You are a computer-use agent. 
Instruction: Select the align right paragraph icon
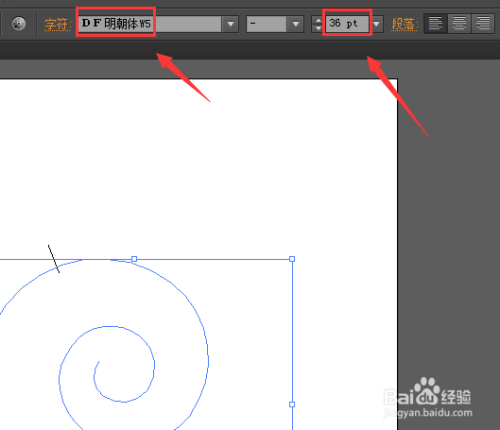click(x=483, y=24)
